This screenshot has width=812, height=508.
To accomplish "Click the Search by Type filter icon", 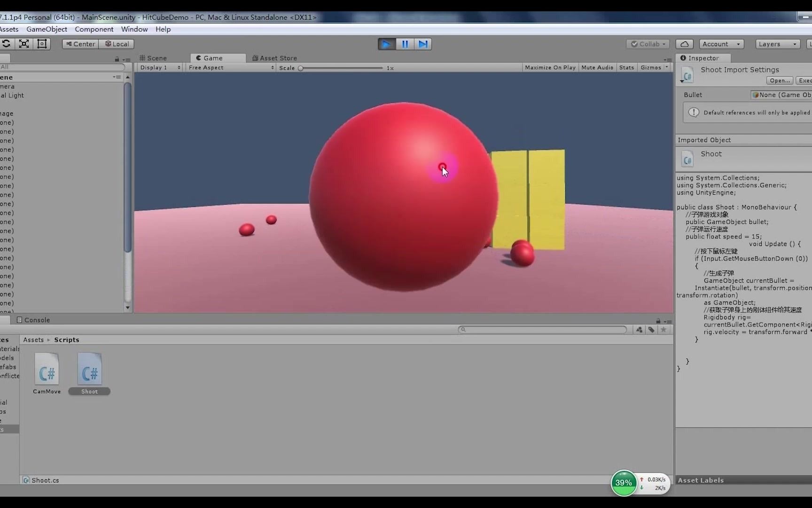I will point(639,330).
